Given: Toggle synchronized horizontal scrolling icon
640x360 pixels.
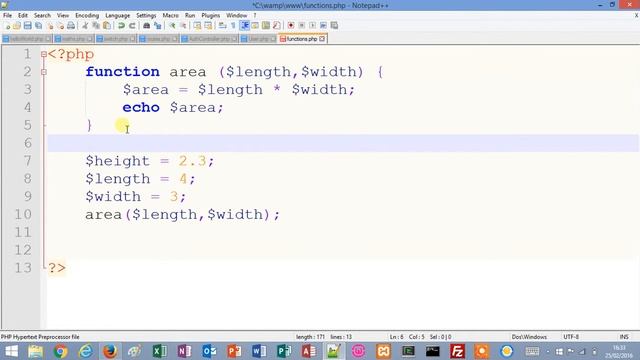Looking at the screenshot, I should click(x=208, y=26).
